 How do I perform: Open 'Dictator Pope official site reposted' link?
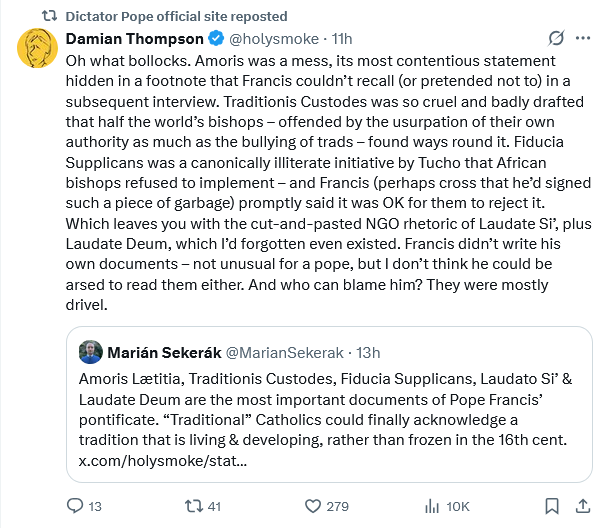pos(176,16)
